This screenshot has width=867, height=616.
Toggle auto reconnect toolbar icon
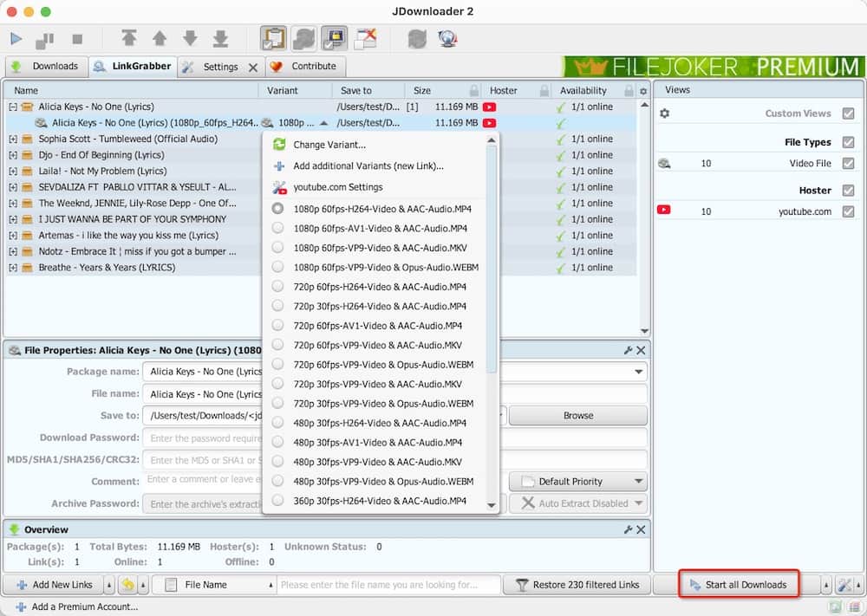(304, 38)
